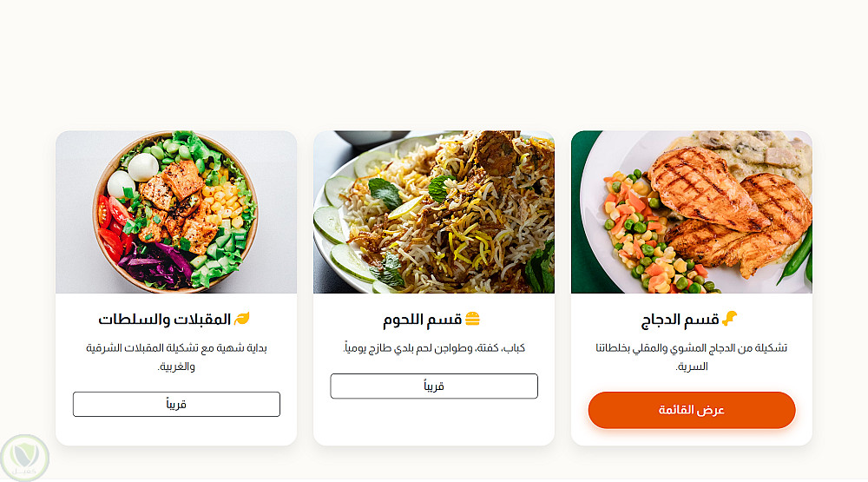Open the grilled chicken plate photo
The image size is (868, 482).
click(692, 212)
